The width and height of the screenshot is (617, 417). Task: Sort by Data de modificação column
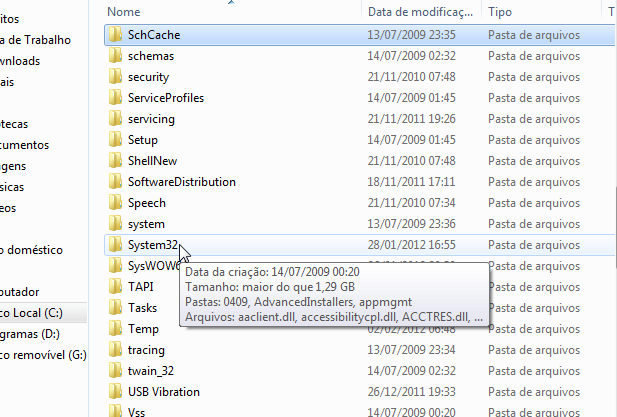419,11
